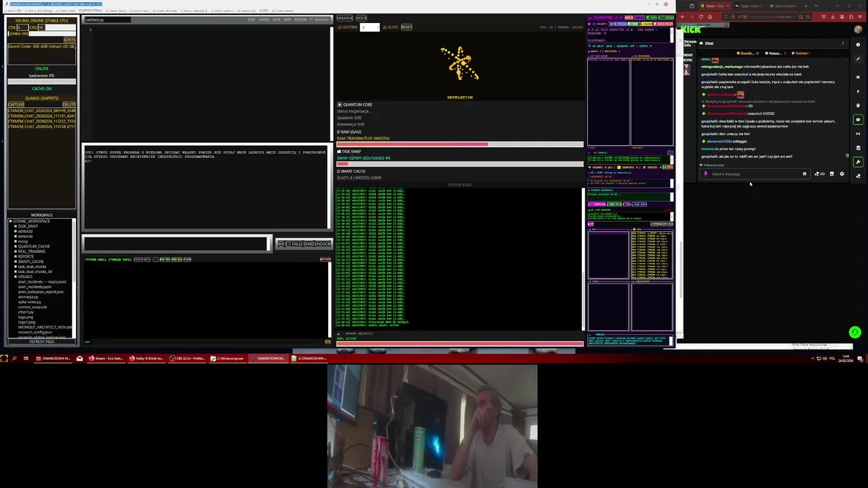
Task: Click RESET in the visualizer panel
Action: coord(406,27)
